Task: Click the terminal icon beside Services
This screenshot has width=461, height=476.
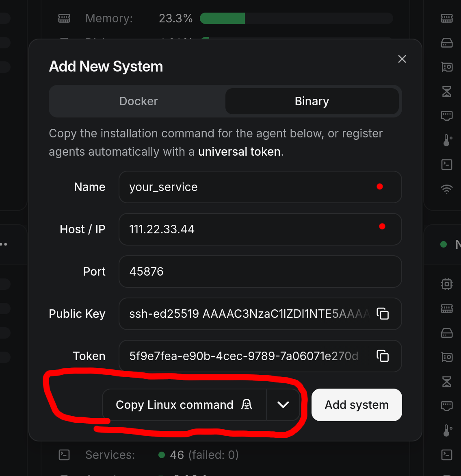Action: tap(64, 454)
